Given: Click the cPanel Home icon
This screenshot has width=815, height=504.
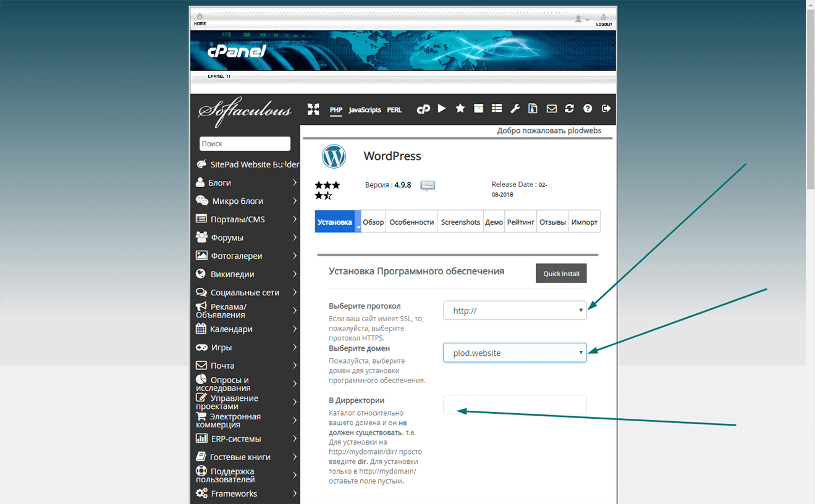Looking at the screenshot, I should [x=200, y=19].
